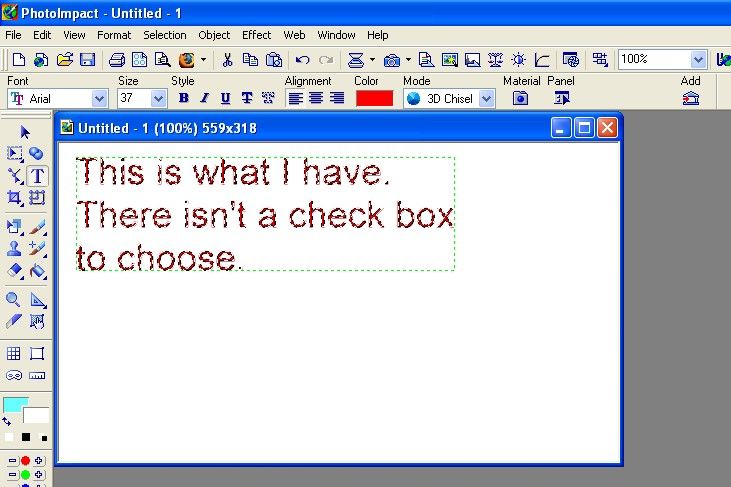Click the Untitled - 1 document title bar
The height and width of the screenshot is (487, 731).
[303, 128]
